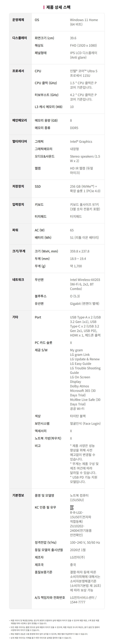Viewport: 114px width, 644px height.
Task: Click the Port row label
Action: 38,317
